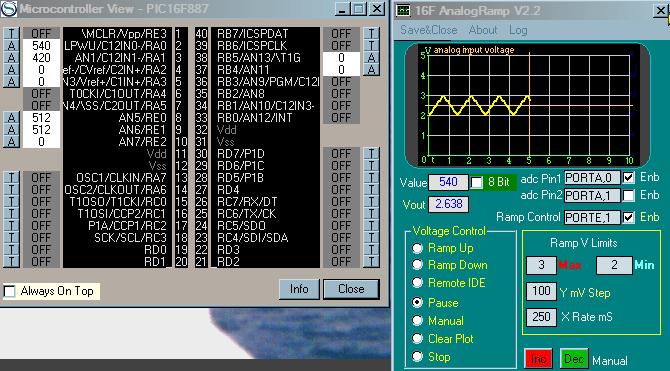
Task: Click the T mode button beside MCLR pin 1
Action: (12, 33)
